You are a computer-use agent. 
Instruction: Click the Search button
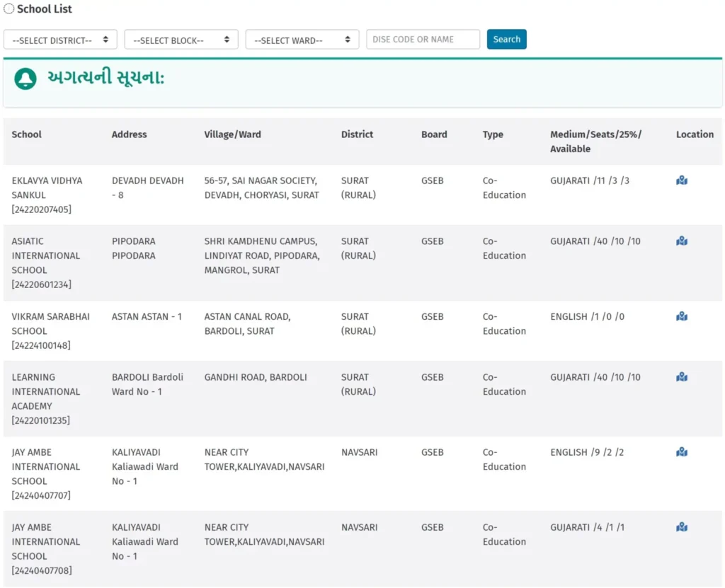click(x=506, y=40)
